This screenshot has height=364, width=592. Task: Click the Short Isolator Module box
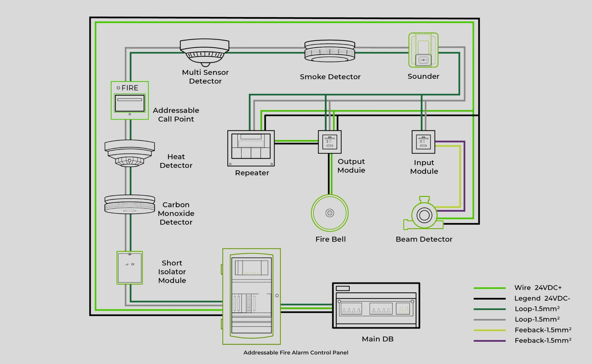(130, 268)
